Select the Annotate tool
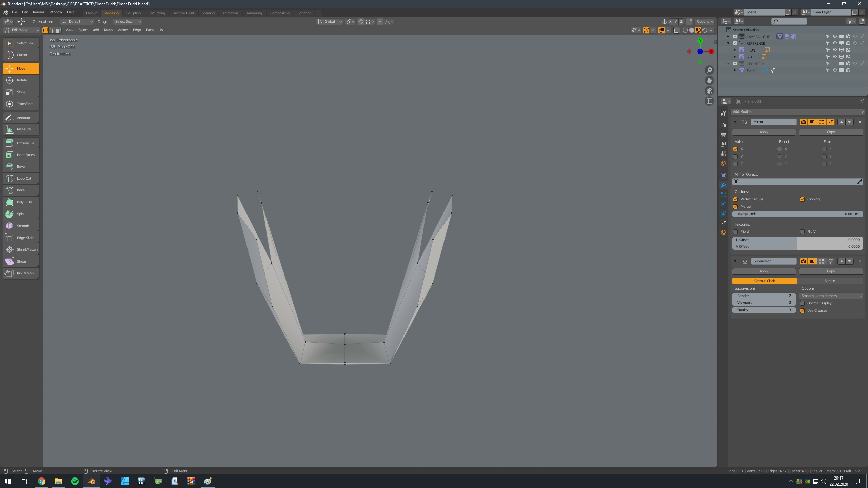Image resolution: width=868 pixels, height=488 pixels. click(21, 118)
